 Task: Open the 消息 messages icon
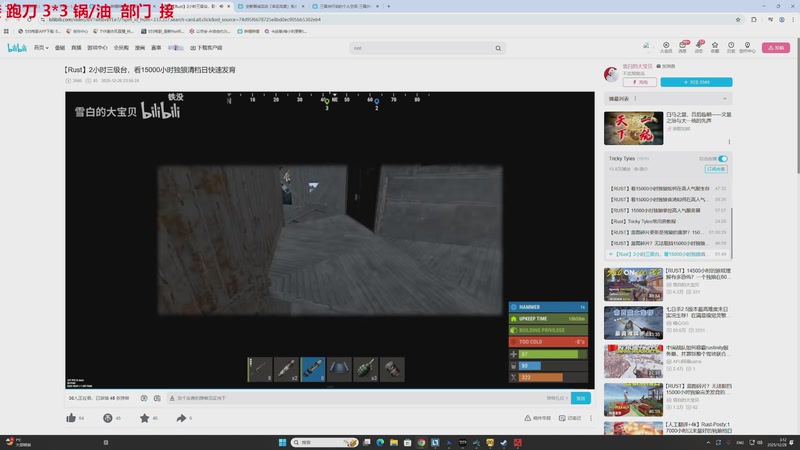click(682, 47)
